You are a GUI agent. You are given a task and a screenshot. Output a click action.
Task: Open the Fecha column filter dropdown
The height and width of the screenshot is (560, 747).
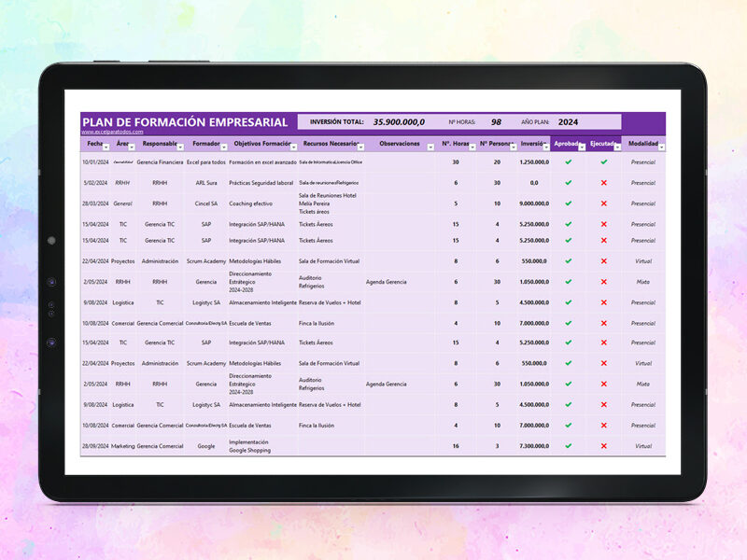pos(106,147)
